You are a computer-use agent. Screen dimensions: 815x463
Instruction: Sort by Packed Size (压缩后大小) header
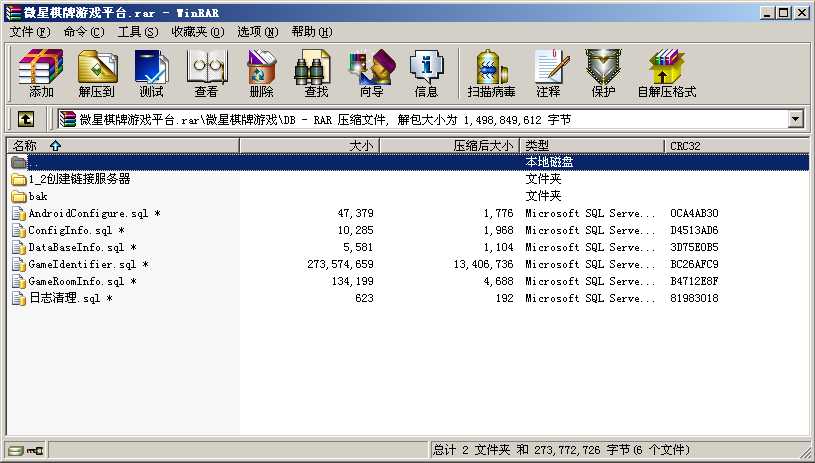450,145
